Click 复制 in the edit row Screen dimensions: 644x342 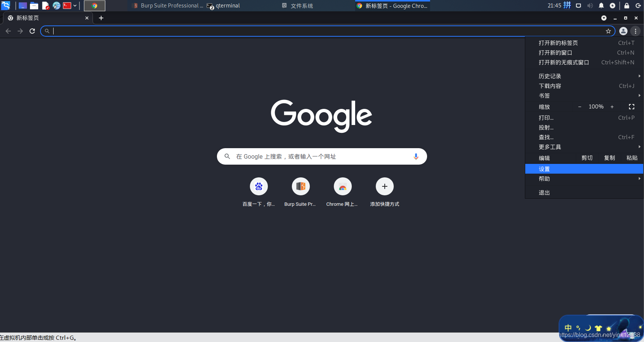(x=610, y=158)
